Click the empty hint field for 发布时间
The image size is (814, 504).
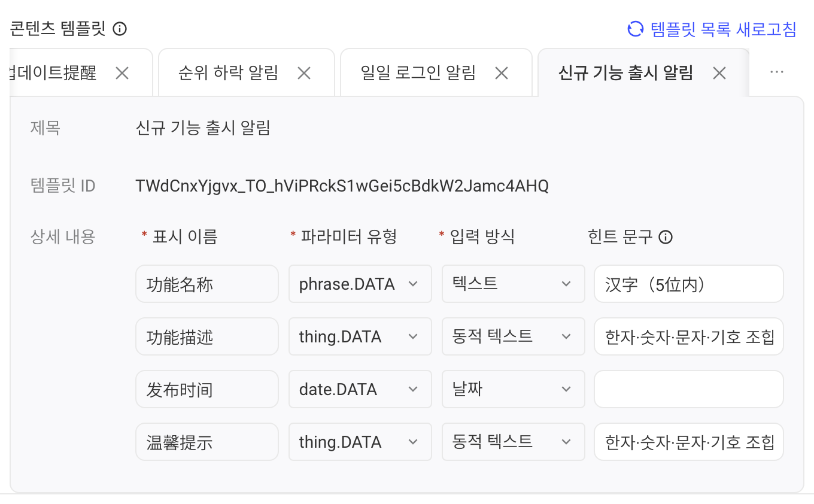coord(689,389)
